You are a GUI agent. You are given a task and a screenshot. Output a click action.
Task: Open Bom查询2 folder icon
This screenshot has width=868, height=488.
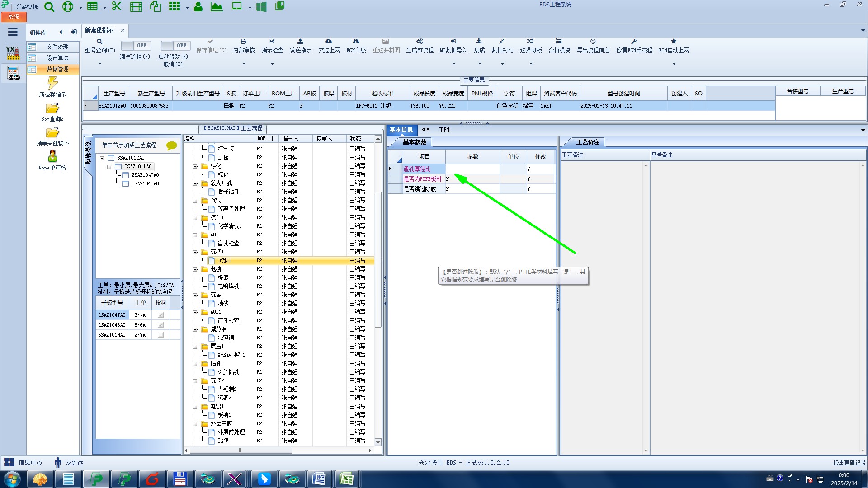click(x=52, y=108)
